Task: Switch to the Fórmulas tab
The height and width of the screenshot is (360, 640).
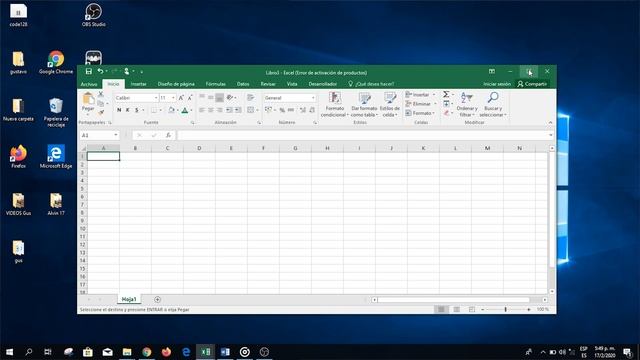Action: pyautogui.click(x=216, y=84)
